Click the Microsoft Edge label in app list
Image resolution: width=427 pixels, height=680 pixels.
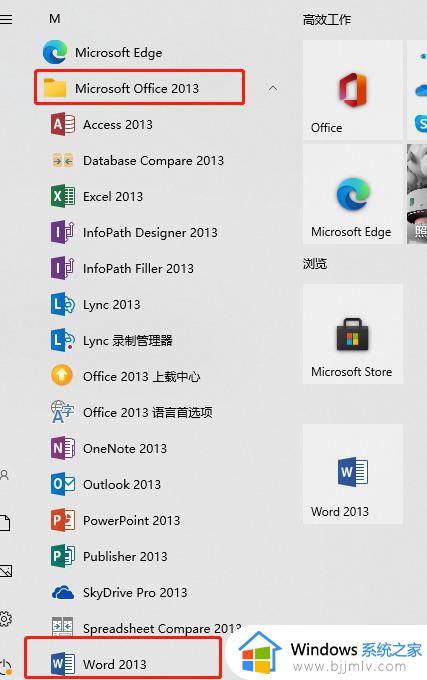[119, 53]
